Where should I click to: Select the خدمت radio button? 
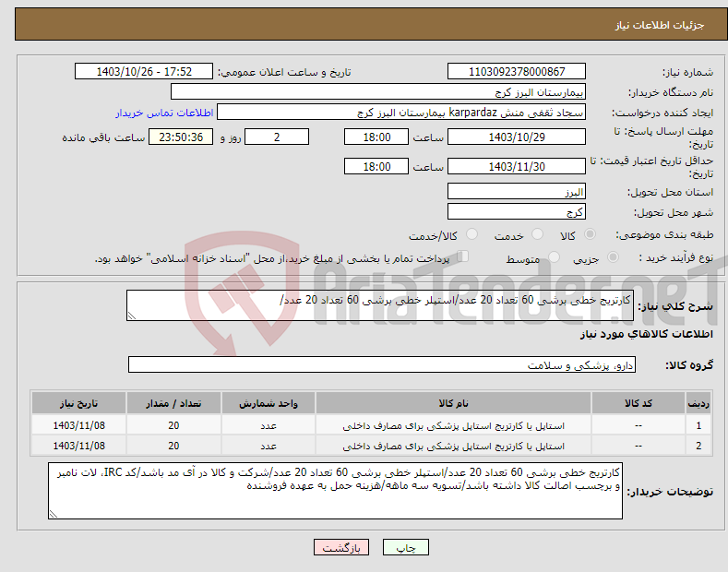coord(537,234)
